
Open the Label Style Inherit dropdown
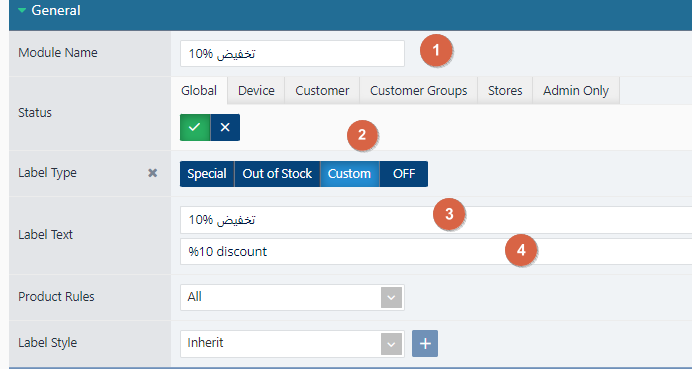click(292, 343)
